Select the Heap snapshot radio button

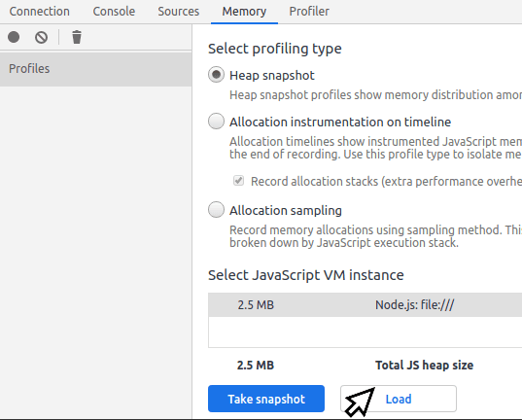(x=216, y=75)
